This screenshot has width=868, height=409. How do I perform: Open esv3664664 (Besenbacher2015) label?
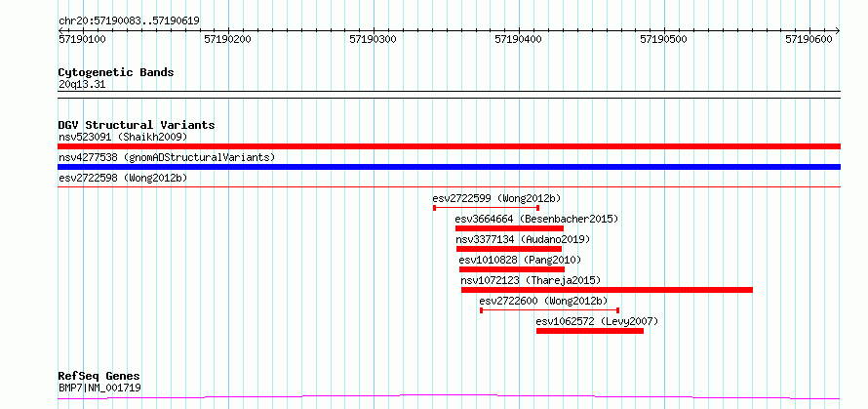coord(536,219)
